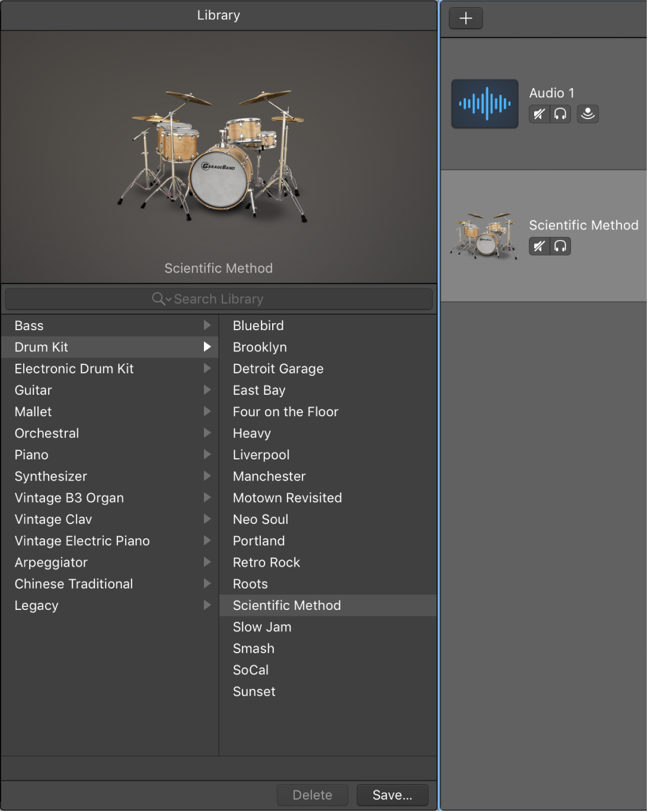Expand the Synthesizer category
Image resolution: width=648 pixels, height=812 pixels.
(x=207, y=476)
